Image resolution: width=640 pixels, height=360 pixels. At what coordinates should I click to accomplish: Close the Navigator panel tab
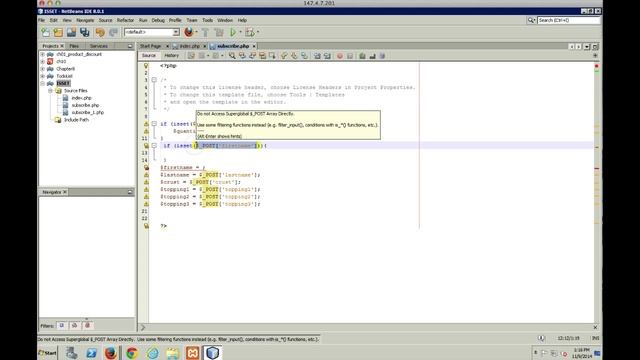point(64,192)
